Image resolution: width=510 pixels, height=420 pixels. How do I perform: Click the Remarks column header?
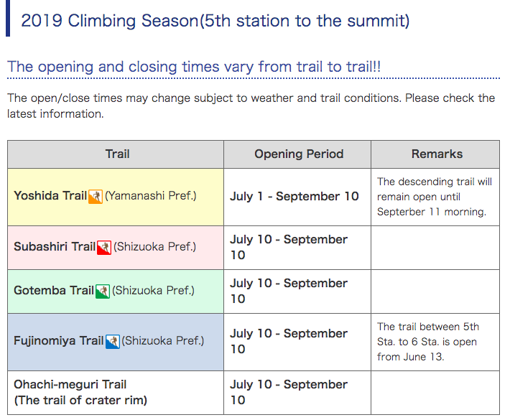(x=437, y=154)
